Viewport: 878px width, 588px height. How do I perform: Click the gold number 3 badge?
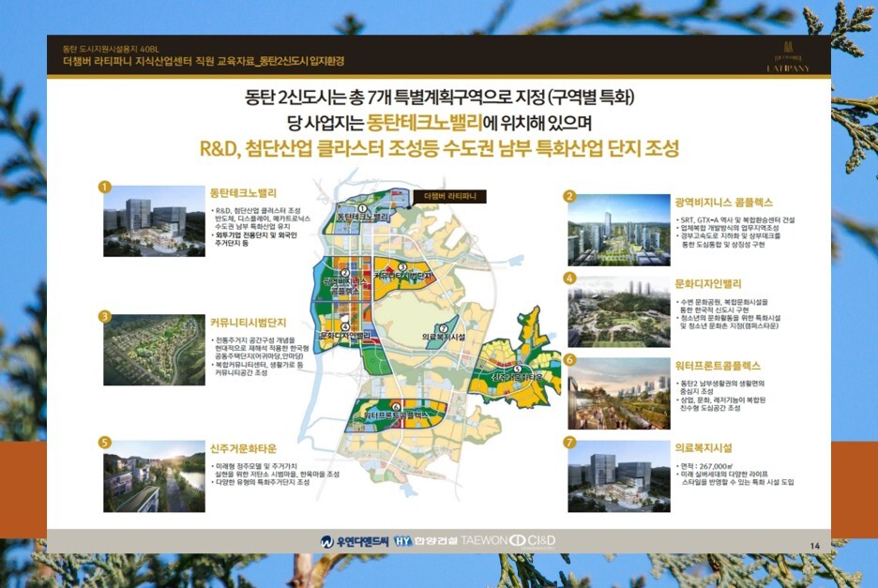(x=104, y=316)
